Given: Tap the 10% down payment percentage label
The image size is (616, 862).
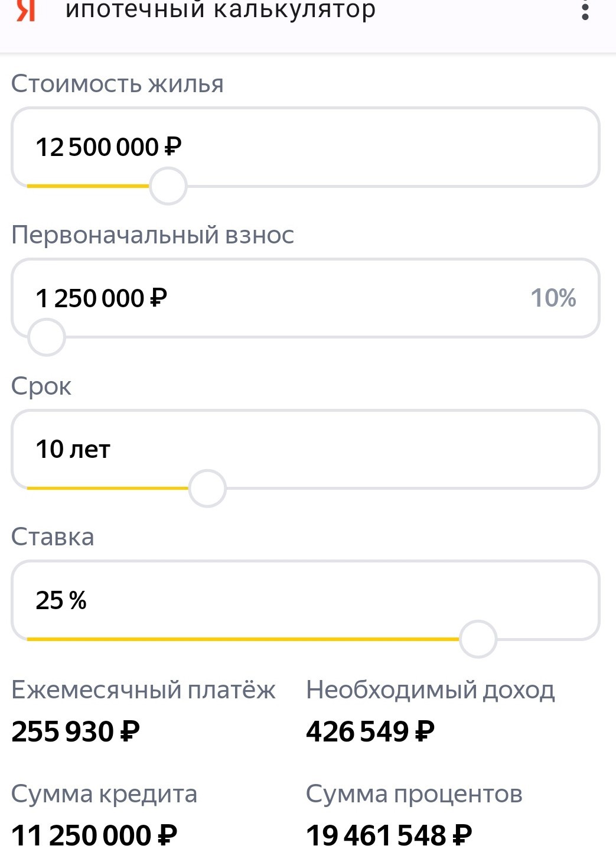Looking at the screenshot, I should (553, 298).
